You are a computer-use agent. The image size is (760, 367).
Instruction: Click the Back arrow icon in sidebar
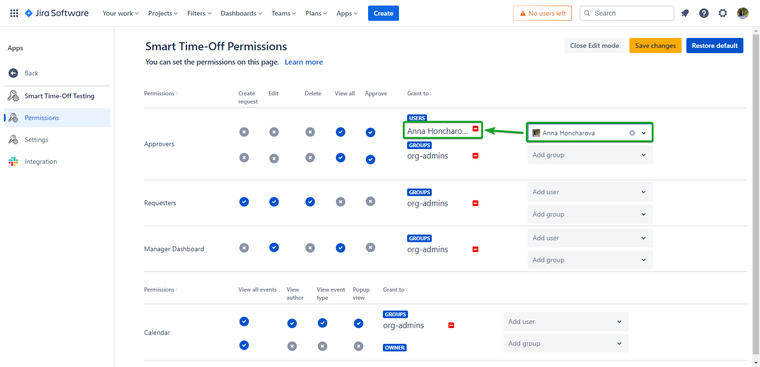point(13,73)
